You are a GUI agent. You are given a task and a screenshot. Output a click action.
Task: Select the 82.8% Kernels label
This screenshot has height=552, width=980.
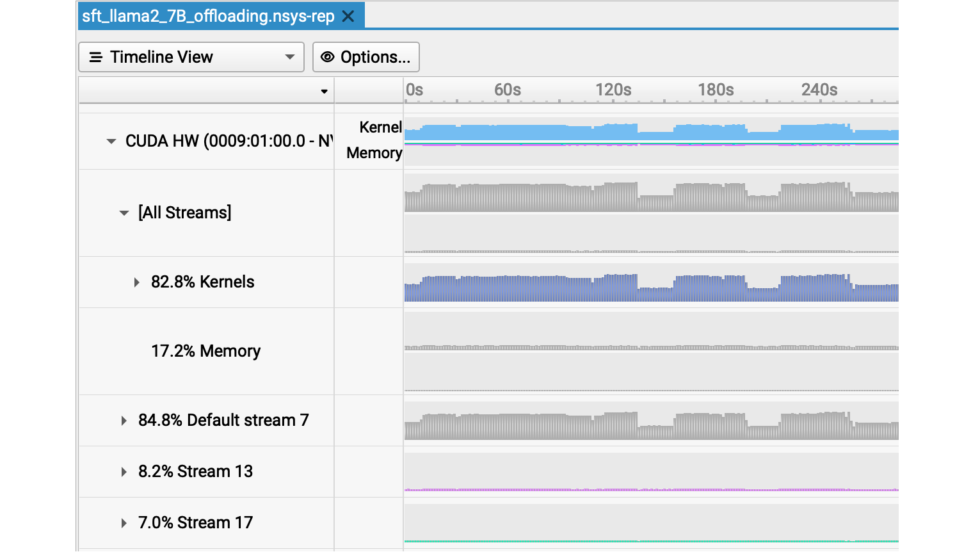(x=203, y=282)
